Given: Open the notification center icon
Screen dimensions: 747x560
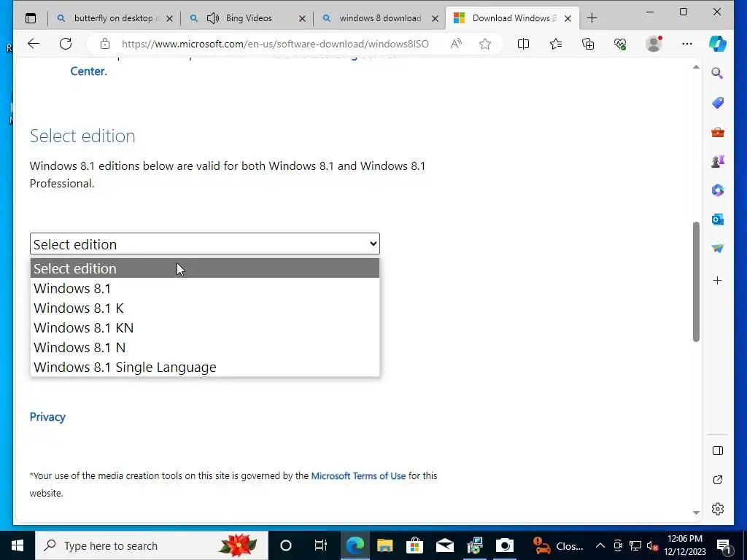Looking at the screenshot, I should (x=724, y=545).
